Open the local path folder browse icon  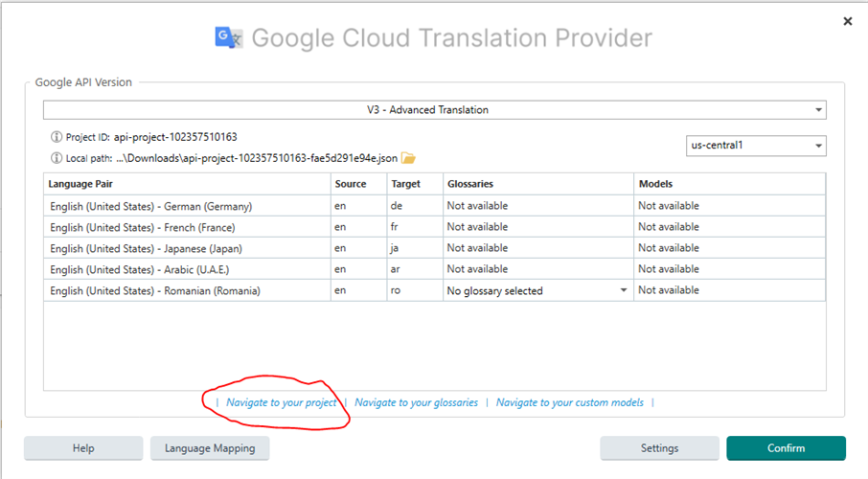point(408,158)
